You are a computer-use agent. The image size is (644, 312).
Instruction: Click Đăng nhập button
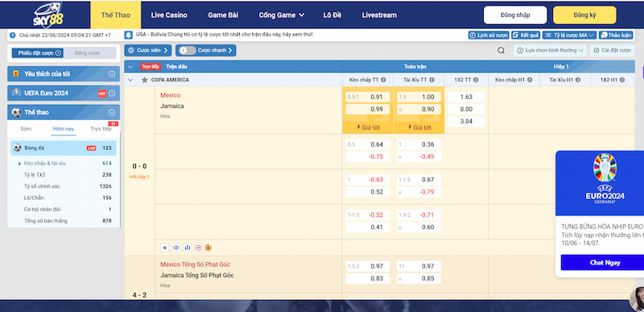coord(515,15)
